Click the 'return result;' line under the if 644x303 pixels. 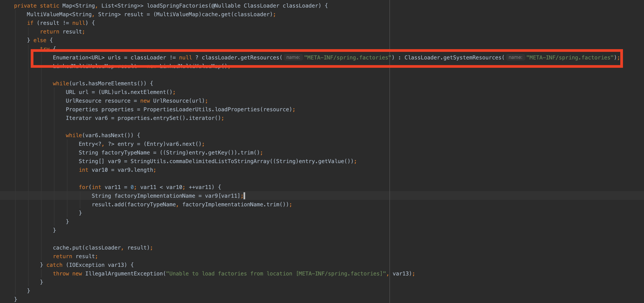pos(62,32)
